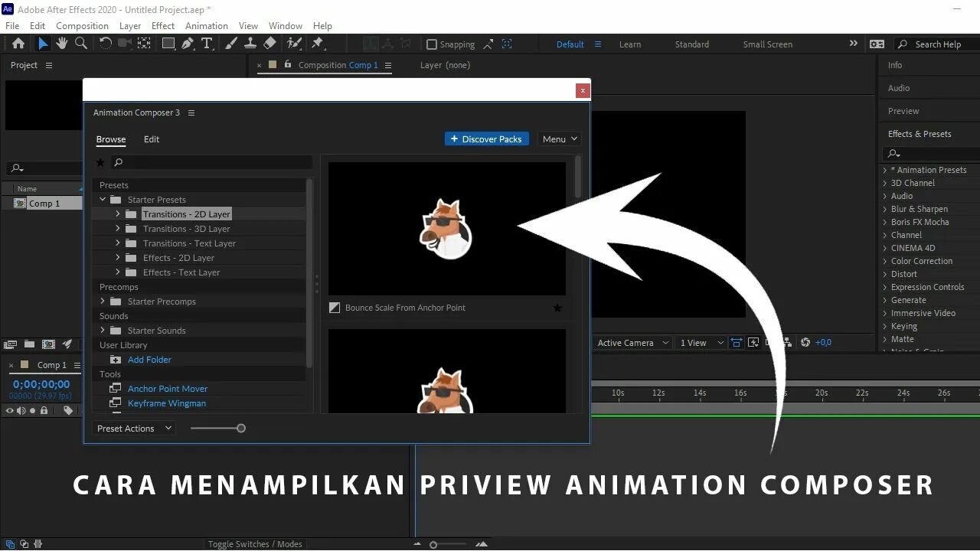Select the Pan Behind anchor tool
The height and width of the screenshot is (551, 980).
(x=143, y=44)
